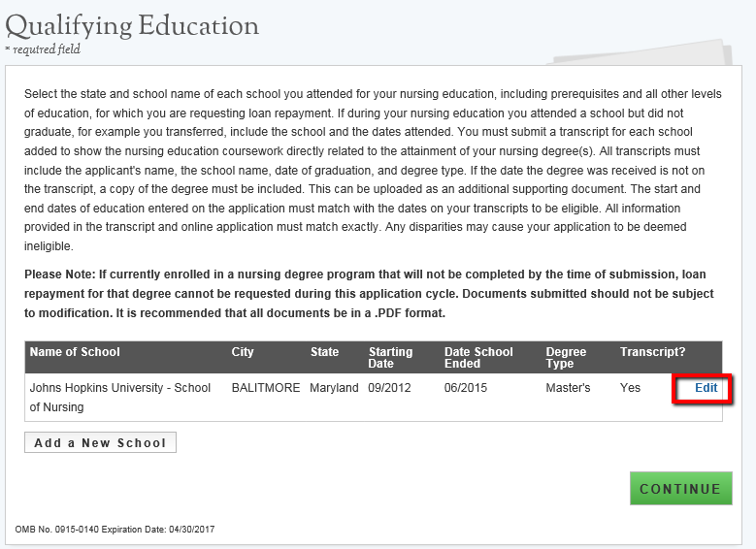
Task: Click the Yes transcript value
Action: [x=630, y=388]
